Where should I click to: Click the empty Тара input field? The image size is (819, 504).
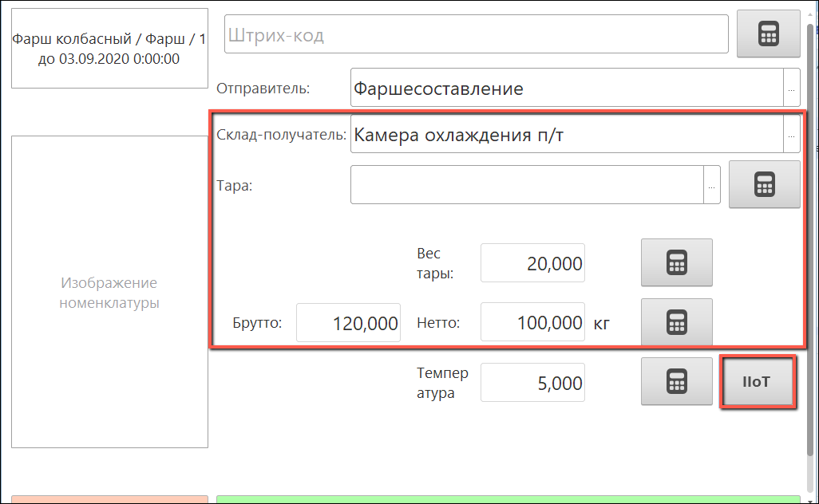[527, 185]
